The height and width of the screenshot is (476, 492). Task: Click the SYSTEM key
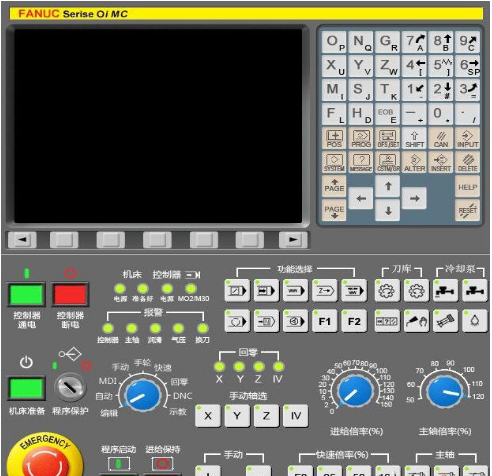click(334, 162)
